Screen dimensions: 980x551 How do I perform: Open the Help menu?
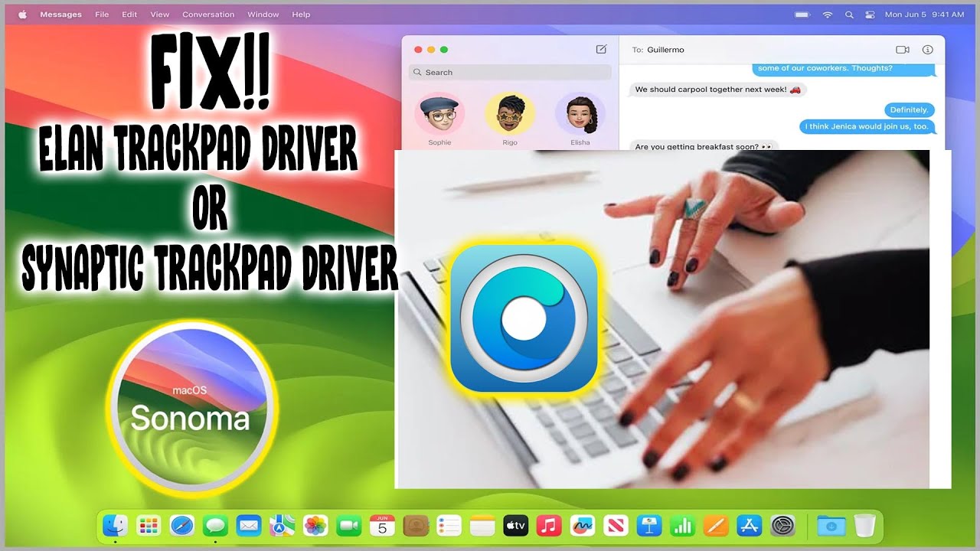tap(302, 14)
